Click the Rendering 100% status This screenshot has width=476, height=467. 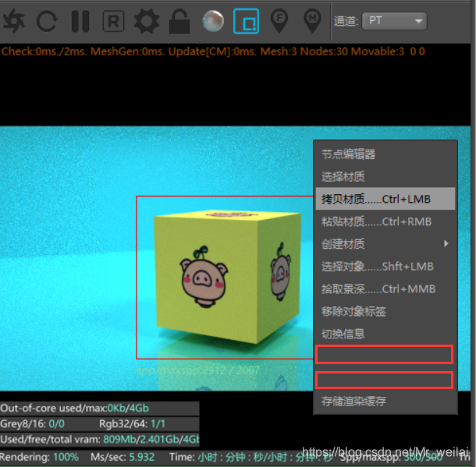40,457
